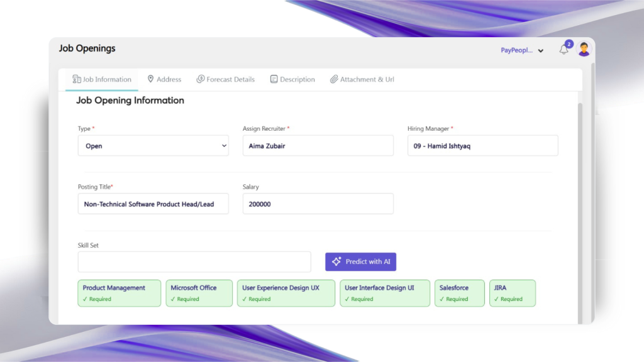Toggle Required on JIRA skill

point(508,299)
